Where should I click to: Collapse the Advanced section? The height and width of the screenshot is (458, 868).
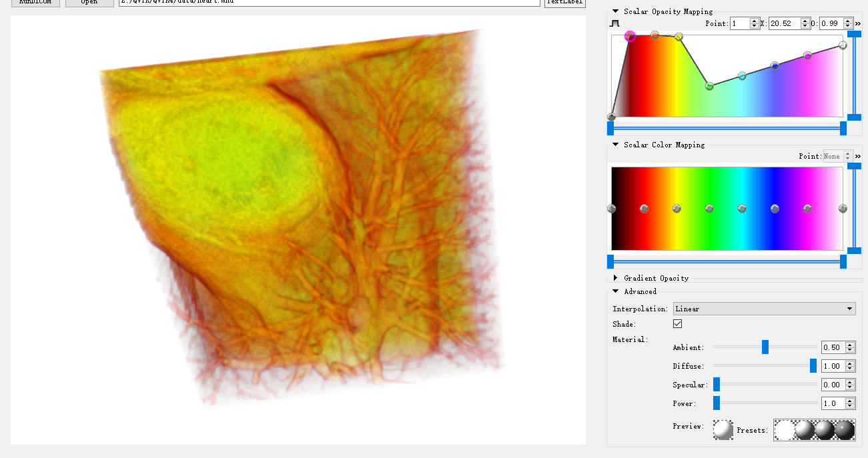point(616,291)
